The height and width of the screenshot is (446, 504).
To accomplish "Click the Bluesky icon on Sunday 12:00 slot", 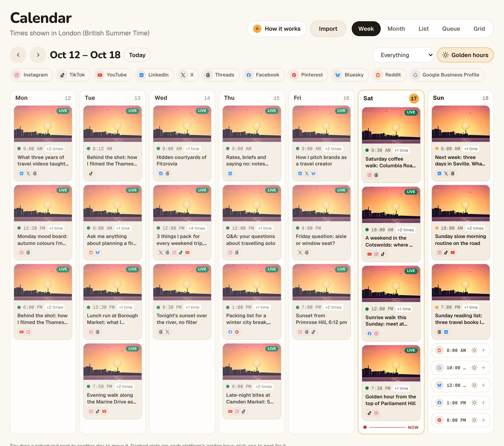I will click(x=439, y=385).
